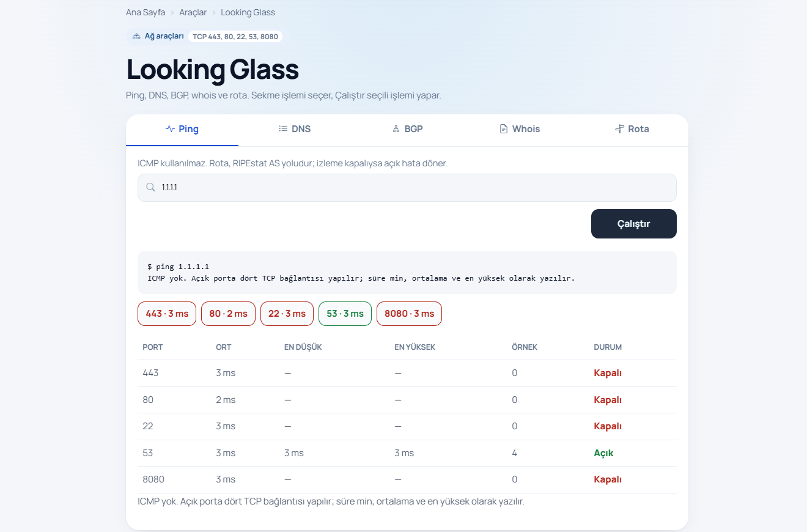Click the magnifier icon in the search field

coord(150,188)
